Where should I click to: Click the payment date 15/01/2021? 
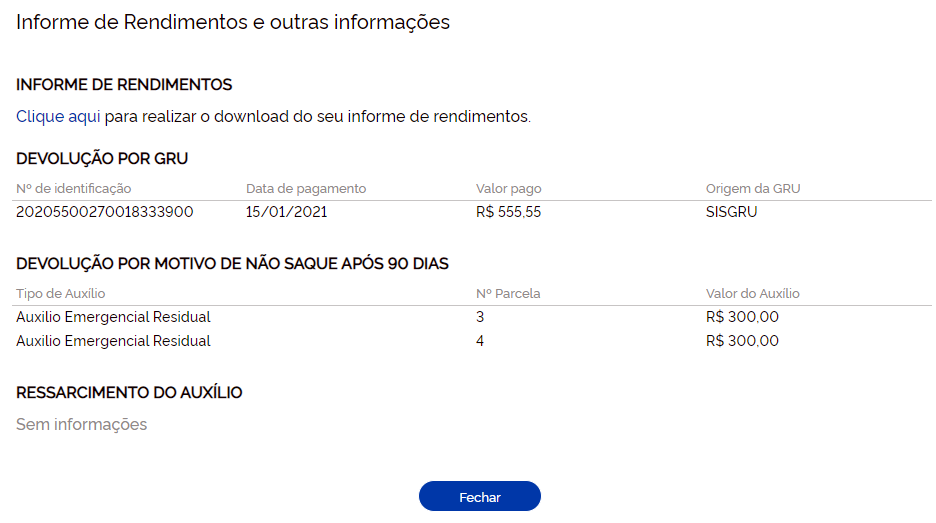point(287,212)
